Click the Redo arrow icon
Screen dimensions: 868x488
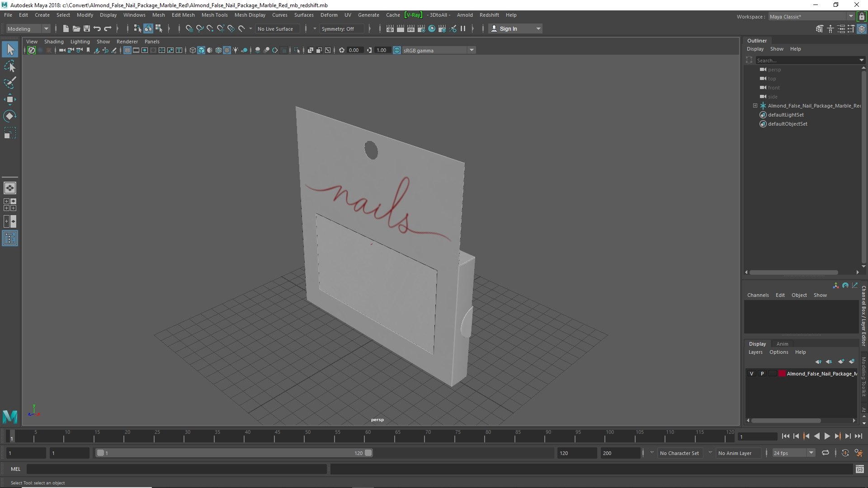(108, 28)
